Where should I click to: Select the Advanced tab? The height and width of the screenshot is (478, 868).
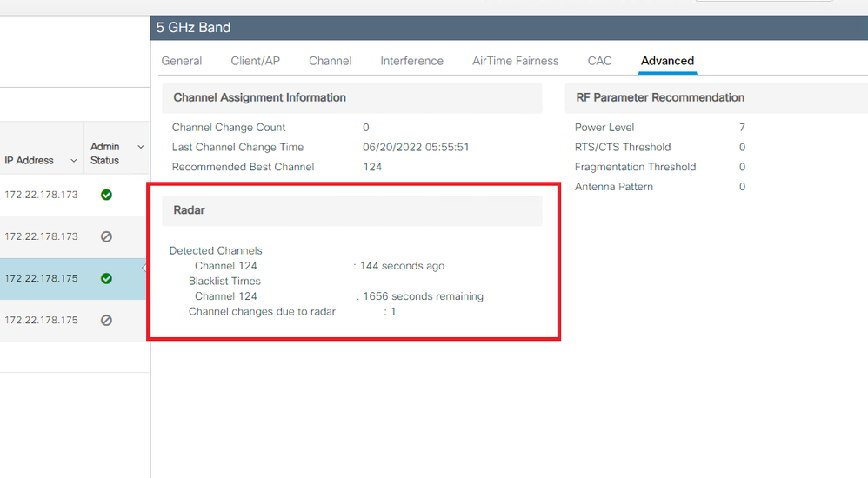(667, 61)
